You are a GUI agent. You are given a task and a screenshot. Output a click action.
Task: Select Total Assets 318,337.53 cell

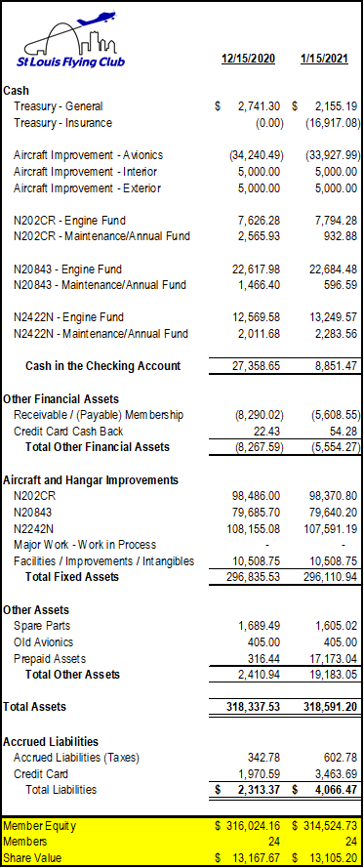click(x=254, y=707)
